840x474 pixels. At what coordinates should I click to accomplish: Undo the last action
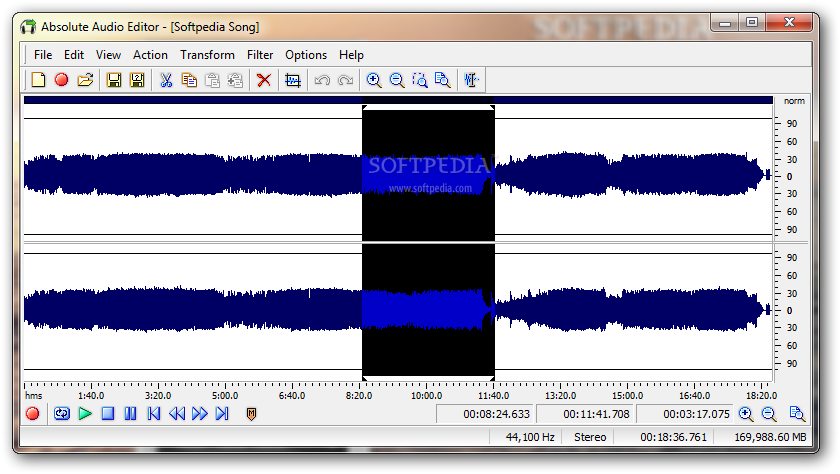pos(322,80)
